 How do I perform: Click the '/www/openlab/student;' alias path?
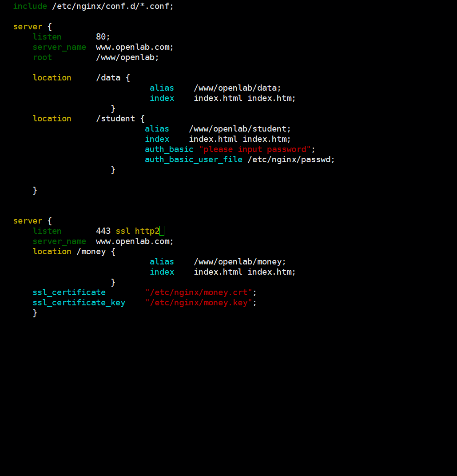pos(240,129)
